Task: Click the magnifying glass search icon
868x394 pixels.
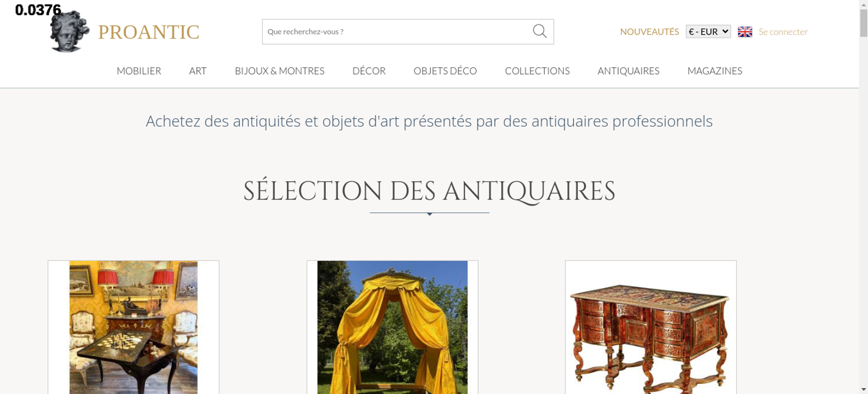Action: pyautogui.click(x=539, y=31)
